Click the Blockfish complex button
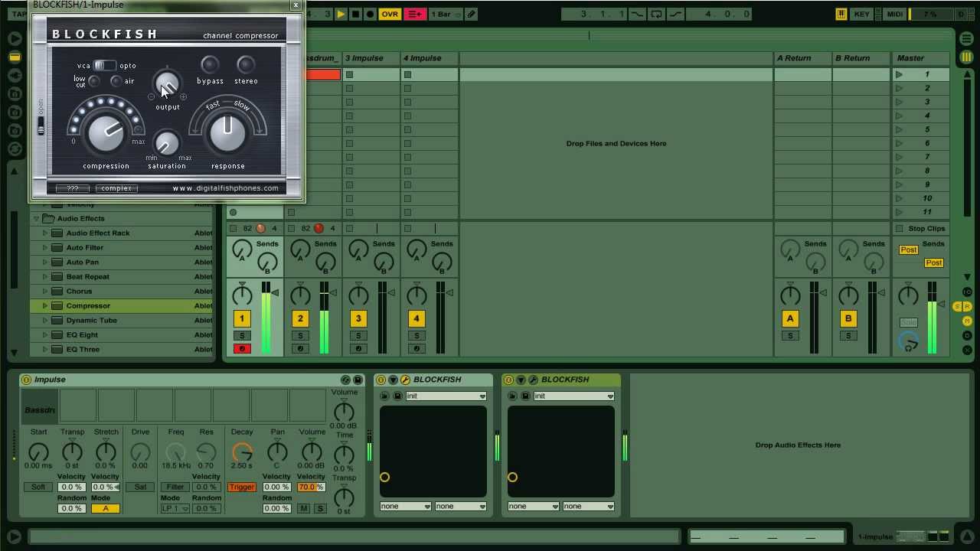This screenshot has width=980, height=551. [116, 188]
